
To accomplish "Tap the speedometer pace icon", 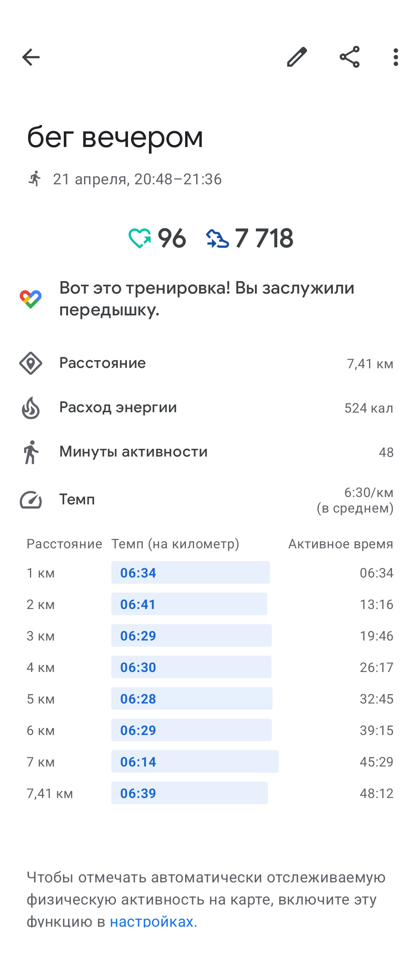I will pos(31,500).
